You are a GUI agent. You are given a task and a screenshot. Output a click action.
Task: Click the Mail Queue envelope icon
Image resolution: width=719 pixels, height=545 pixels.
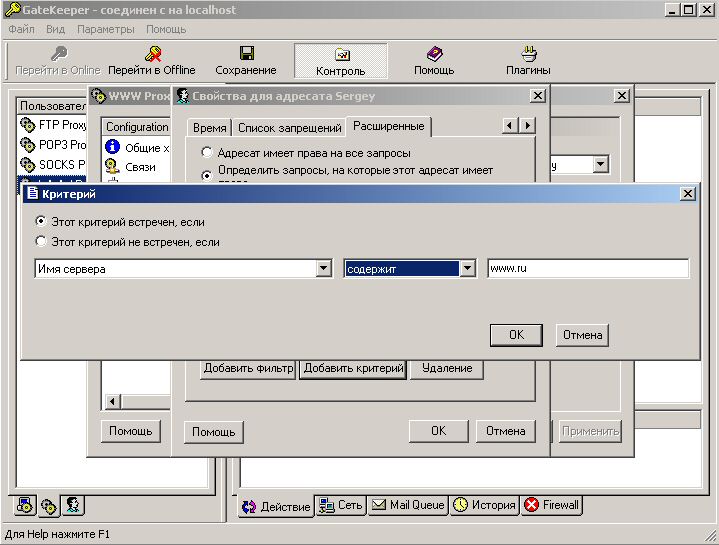[379, 505]
